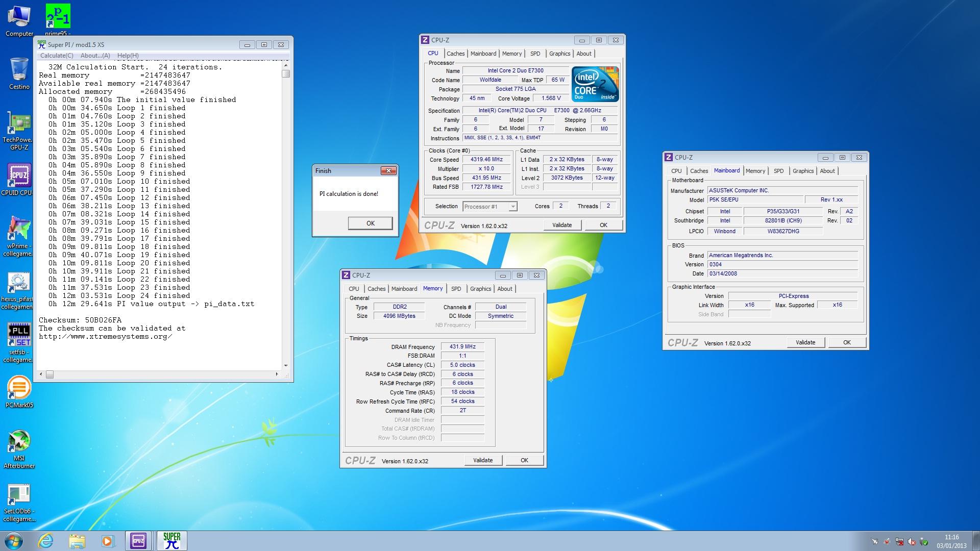Launch MSI Afterburner shortcut
Viewport: 980px width, 551px height.
18,449
